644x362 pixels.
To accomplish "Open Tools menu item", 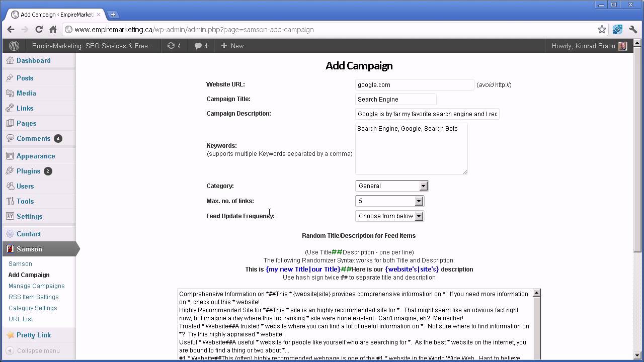I will click(x=25, y=201).
